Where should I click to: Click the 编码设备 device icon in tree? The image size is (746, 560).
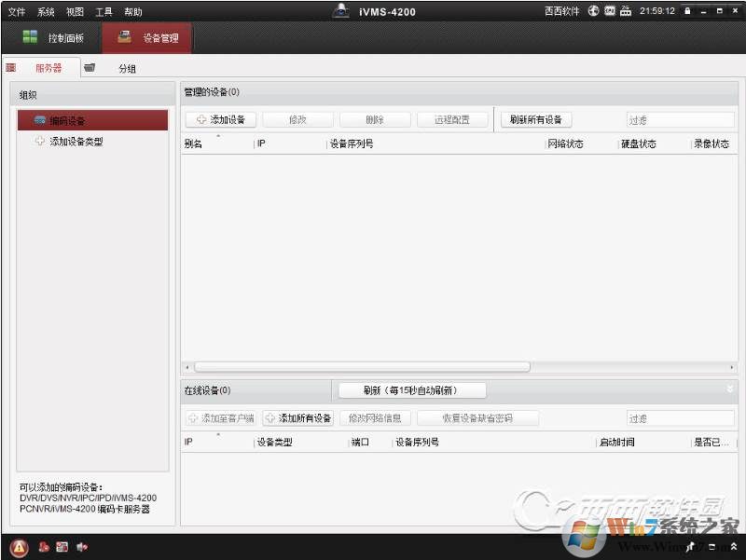(40, 120)
